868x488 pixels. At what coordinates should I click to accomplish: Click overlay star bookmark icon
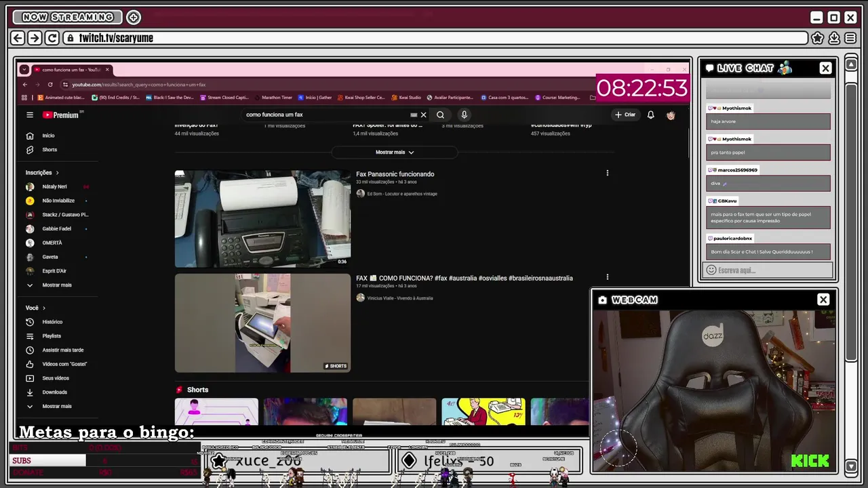pos(818,38)
